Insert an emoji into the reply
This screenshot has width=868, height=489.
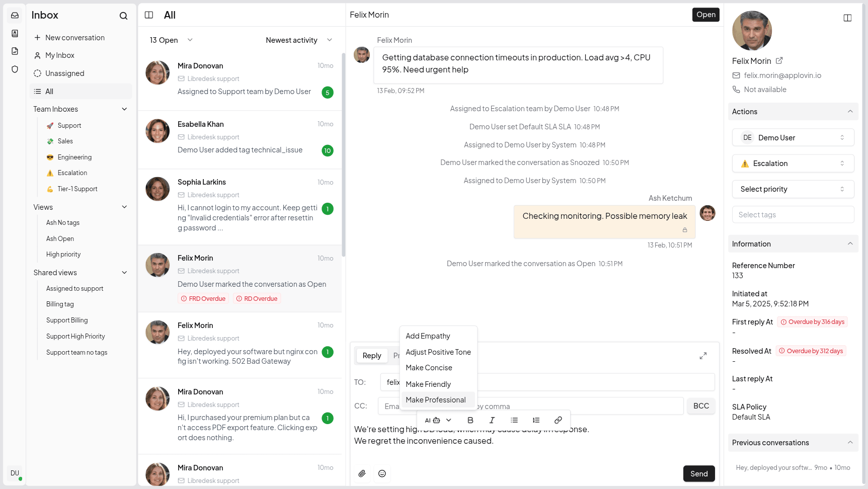[382, 473]
